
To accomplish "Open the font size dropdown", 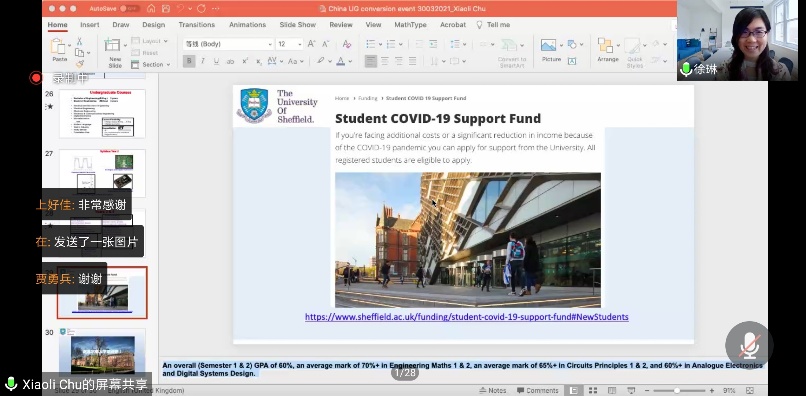I will click(290, 44).
